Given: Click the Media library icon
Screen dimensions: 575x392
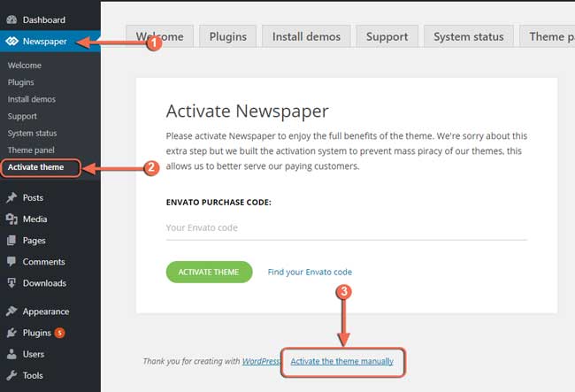Looking at the screenshot, I should click(11, 219).
